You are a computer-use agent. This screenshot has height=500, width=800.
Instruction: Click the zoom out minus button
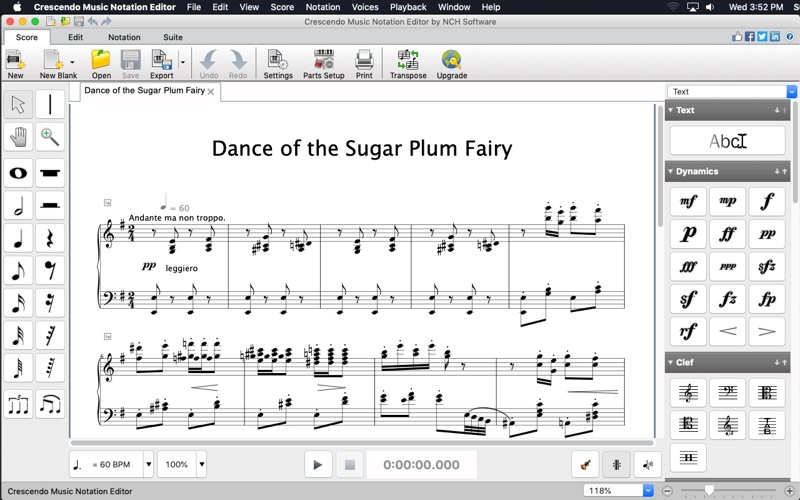pyautogui.click(x=667, y=491)
